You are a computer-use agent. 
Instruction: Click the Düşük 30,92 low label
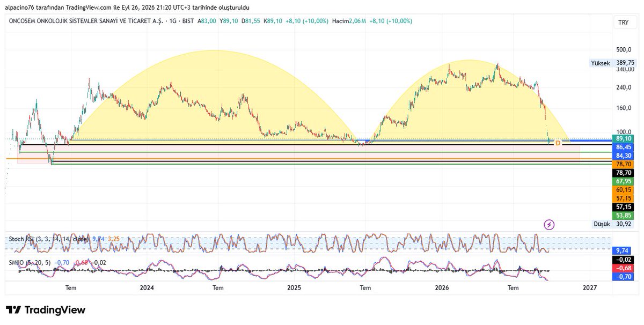click(x=612, y=224)
